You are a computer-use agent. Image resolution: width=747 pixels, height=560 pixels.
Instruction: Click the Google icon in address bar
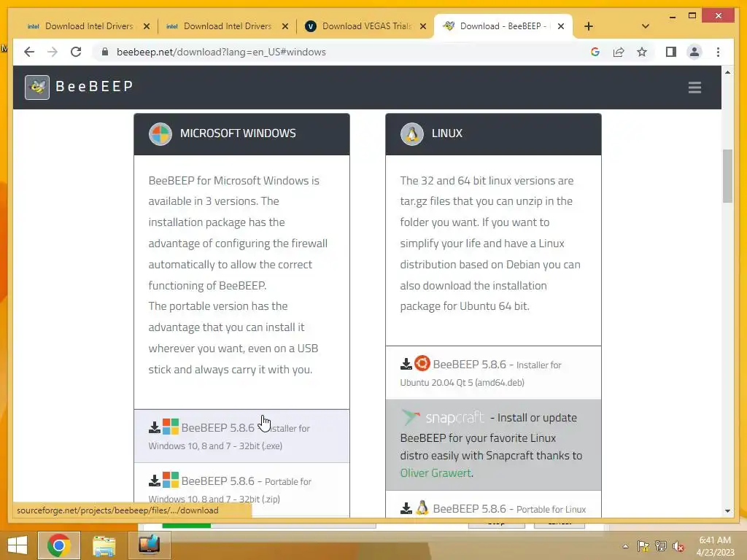pyautogui.click(x=595, y=52)
